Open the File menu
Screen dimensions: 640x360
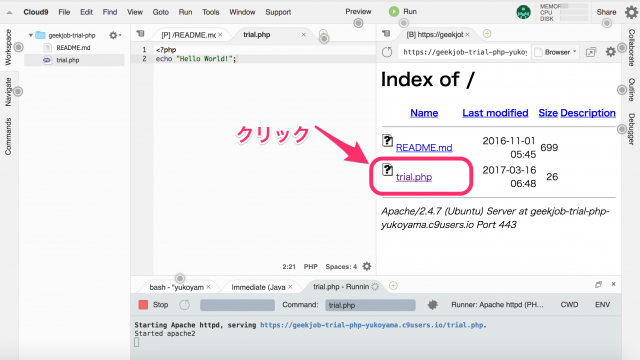coord(64,12)
